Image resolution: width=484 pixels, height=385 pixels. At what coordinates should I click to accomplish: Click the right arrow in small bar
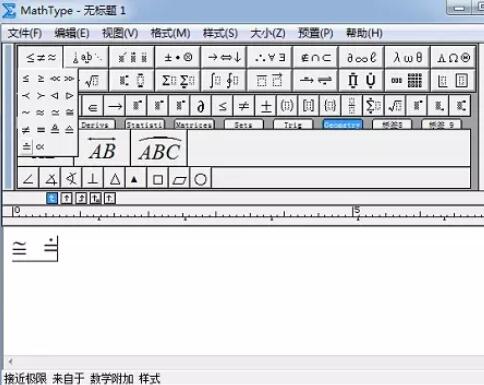tap(115, 106)
